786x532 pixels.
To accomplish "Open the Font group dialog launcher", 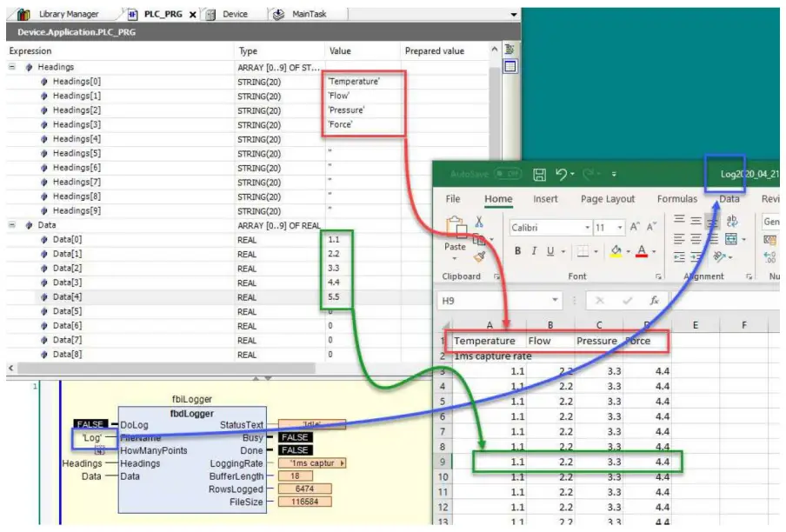I will 658,276.
